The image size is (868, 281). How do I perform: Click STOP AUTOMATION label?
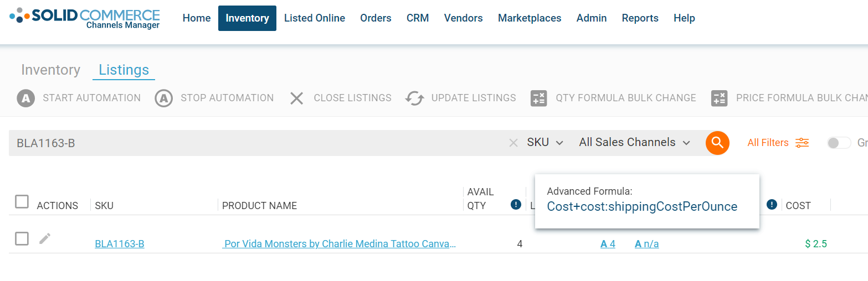pos(227,98)
